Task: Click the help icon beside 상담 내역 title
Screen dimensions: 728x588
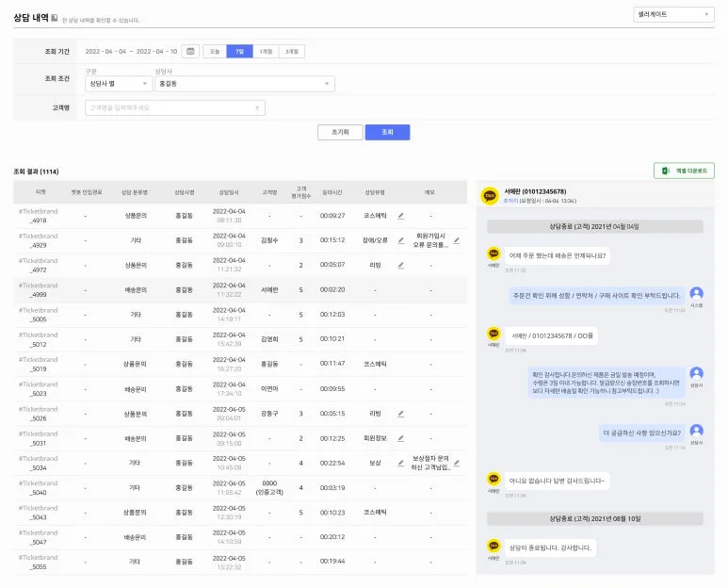Action: click(54, 18)
